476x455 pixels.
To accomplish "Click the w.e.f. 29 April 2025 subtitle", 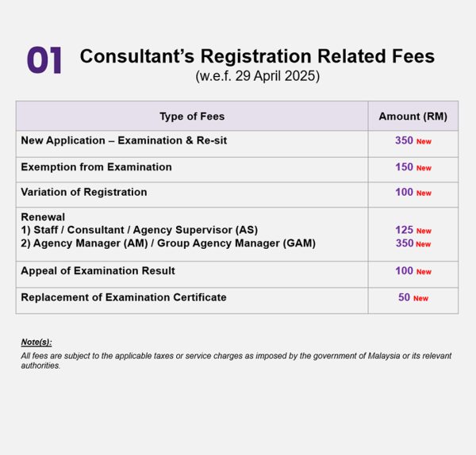I will (257, 76).
